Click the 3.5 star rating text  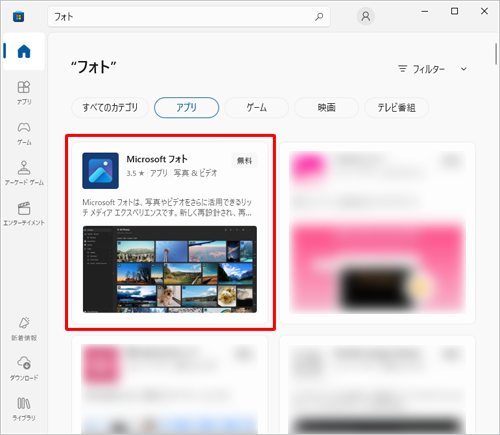(x=135, y=173)
